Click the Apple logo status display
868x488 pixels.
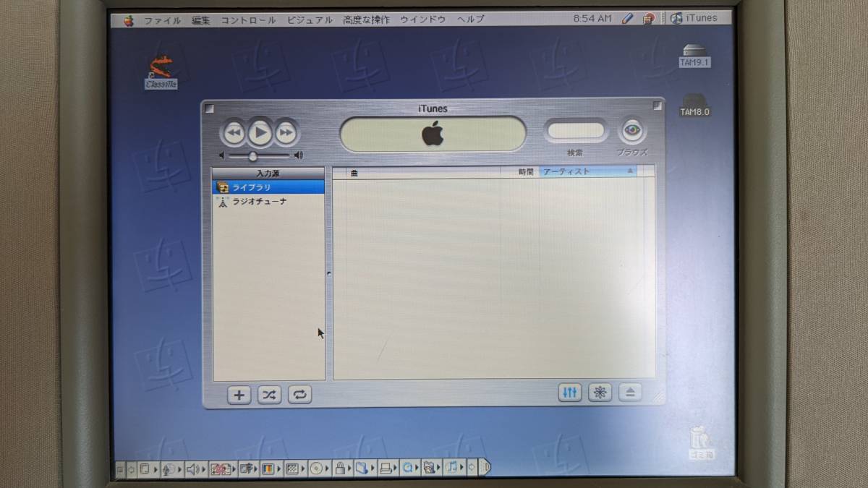coord(433,134)
